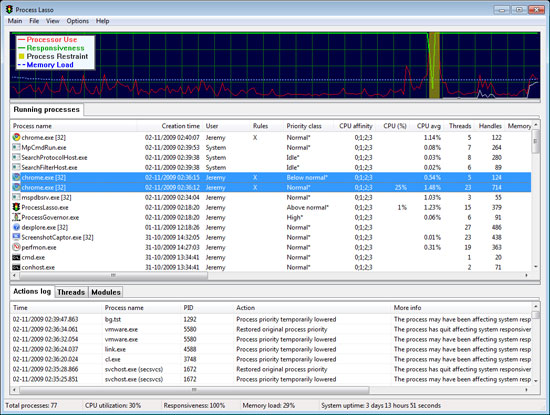Viewport: 550px width, 415px height.
Task: Sort by CPU affinity column header
Action: [x=355, y=126]
